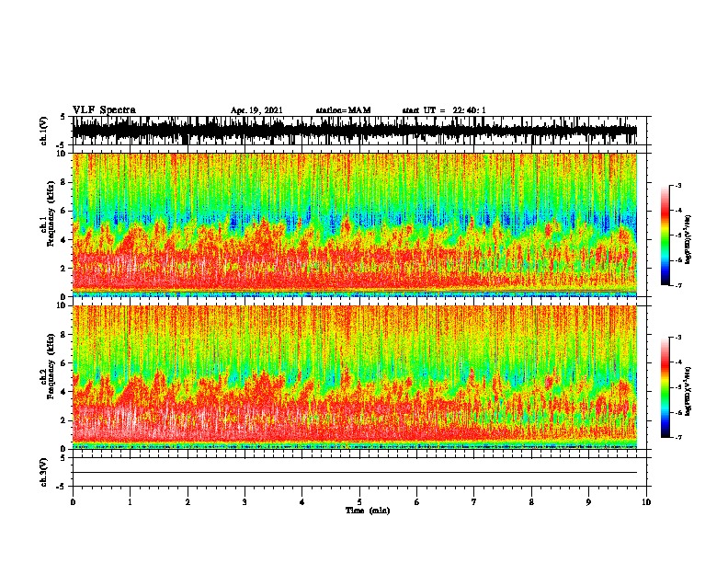Click the "start UT = 22:40:1" text
The width and height of the screenshot is (728, 563).
pos(444,110)
